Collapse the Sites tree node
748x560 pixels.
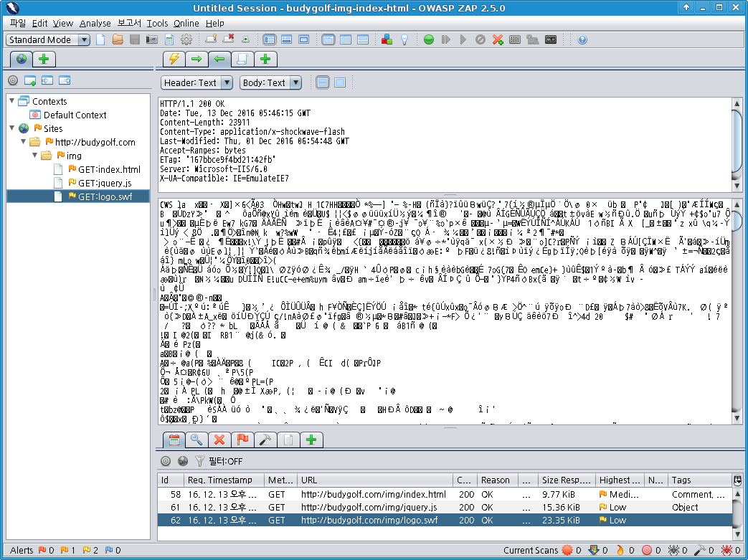12,128
